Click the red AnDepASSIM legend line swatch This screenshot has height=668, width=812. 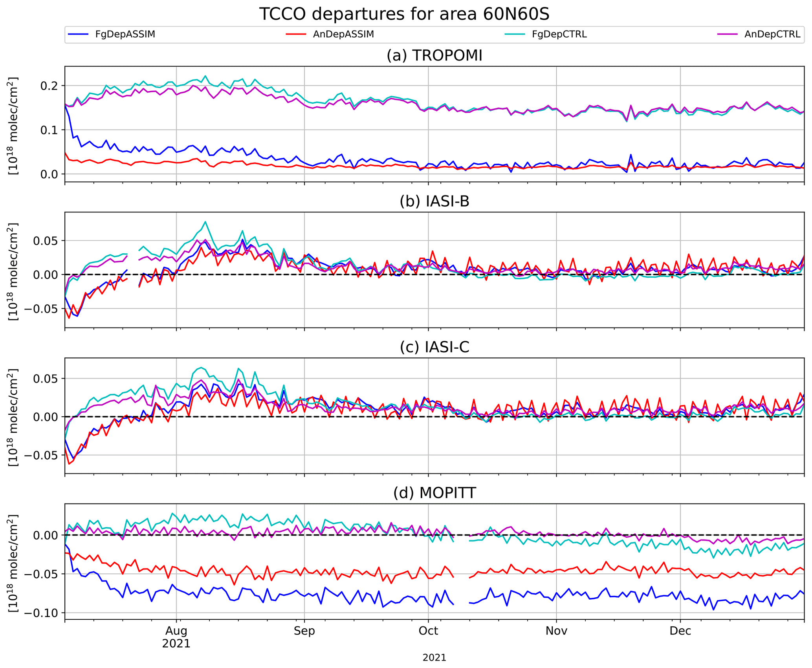tap(296, 35)
